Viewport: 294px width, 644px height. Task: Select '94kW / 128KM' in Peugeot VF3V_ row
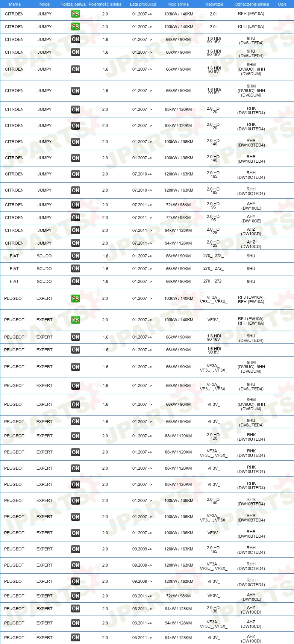pyautogui.click(x=179, y=638)
